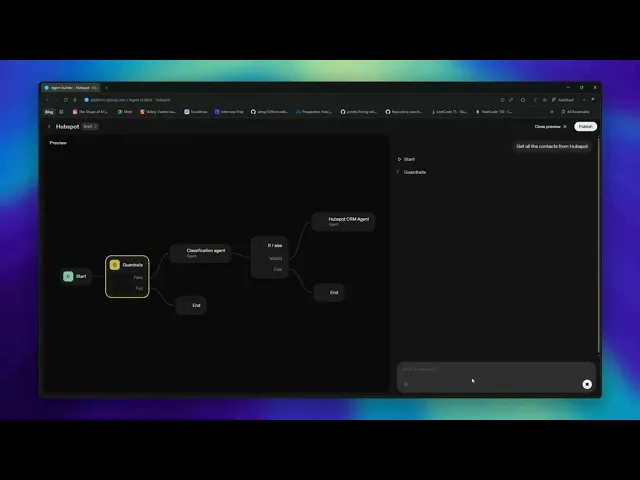Open the Blog bookmark
640x480 pixels.
pos(49,112)
